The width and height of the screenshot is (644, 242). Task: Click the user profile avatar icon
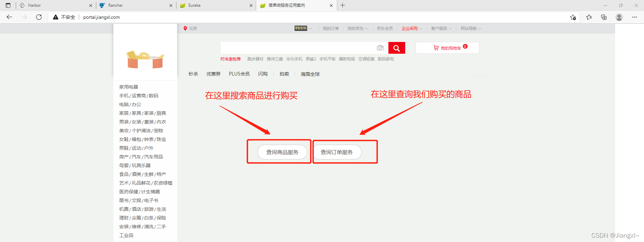point(619,17)
